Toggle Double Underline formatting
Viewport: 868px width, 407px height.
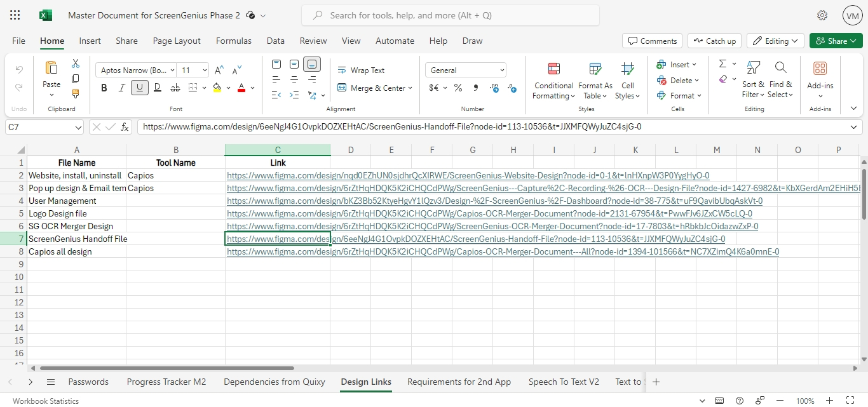point(157,88)
